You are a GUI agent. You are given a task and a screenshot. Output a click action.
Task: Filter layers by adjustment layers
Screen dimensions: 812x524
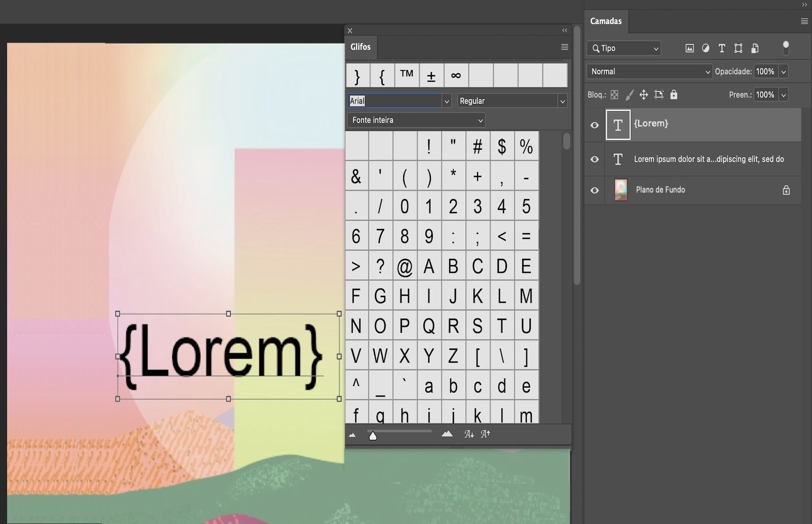706,48
